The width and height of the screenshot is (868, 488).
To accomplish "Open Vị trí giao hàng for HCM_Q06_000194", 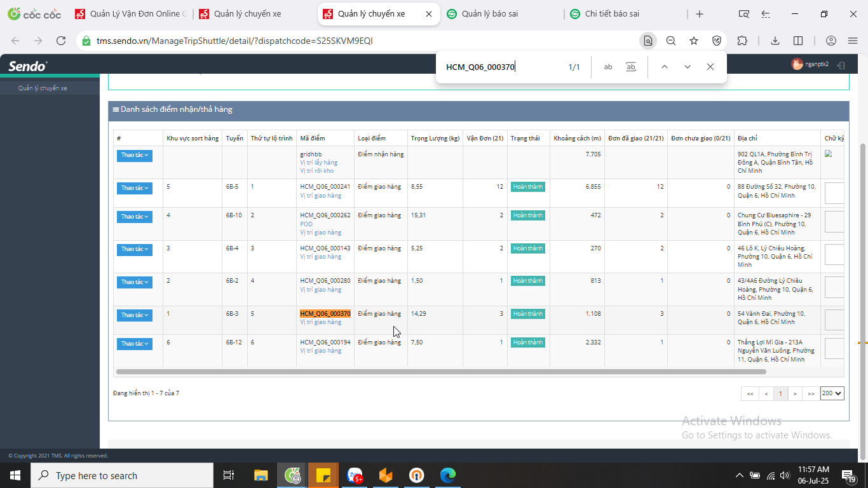I will click(321, 351).
